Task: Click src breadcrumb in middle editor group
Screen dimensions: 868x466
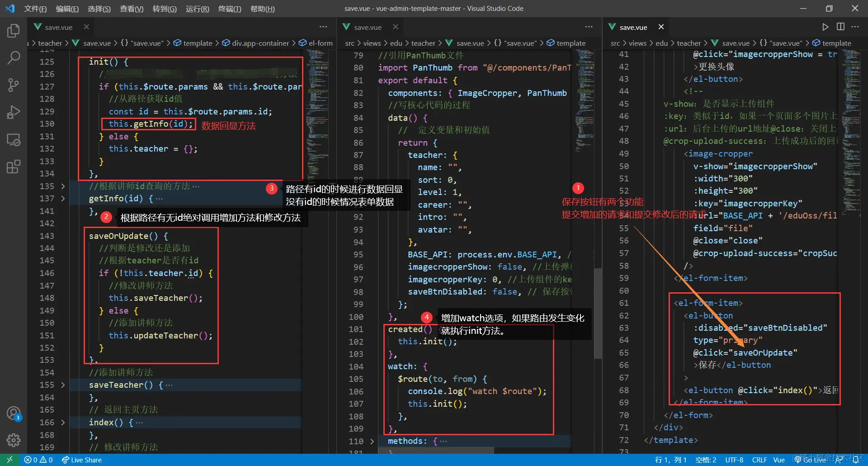Action: pos(349,43)
